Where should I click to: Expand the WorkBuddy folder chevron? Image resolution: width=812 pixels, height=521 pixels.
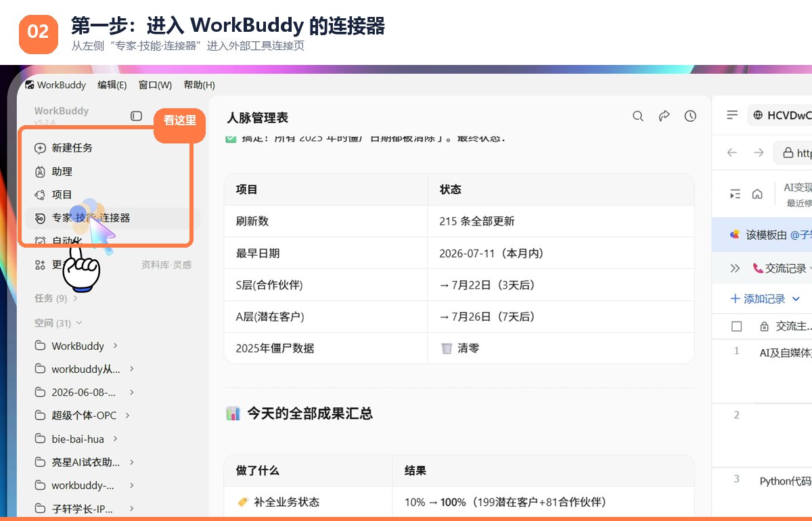click(x=116, y=346)
